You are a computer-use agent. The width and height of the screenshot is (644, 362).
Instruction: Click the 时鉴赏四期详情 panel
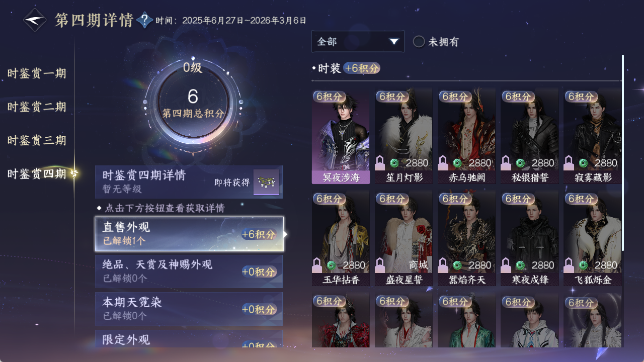189,182
